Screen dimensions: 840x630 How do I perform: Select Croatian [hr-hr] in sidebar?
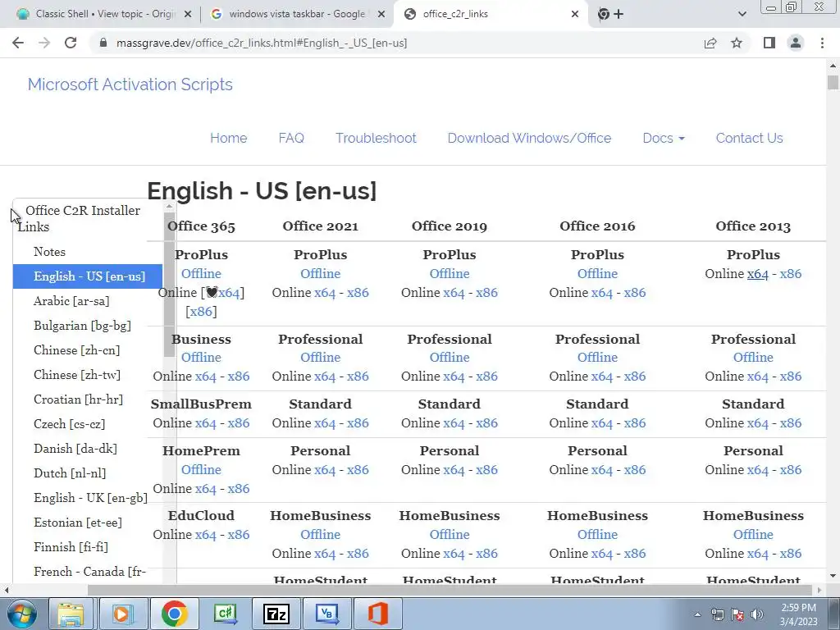pyautogui.click(x=78, y=399)
